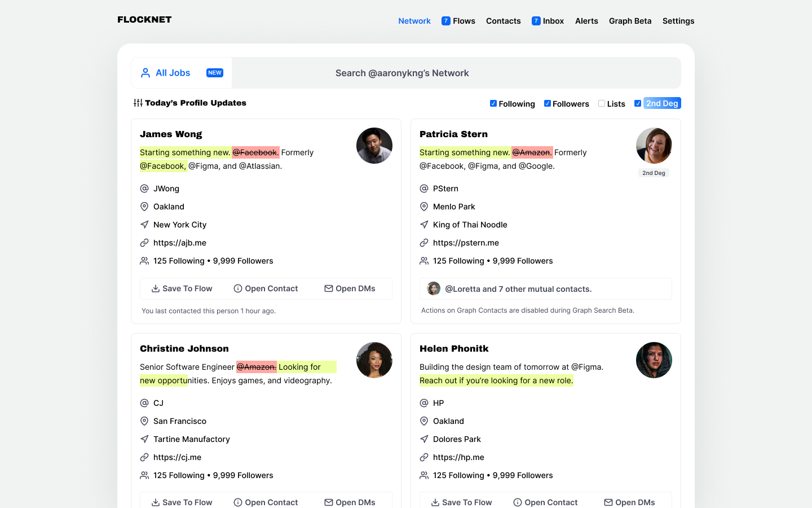Open Graph Beta nav item
The image size is (812, 508).
(x=630, y=21)
